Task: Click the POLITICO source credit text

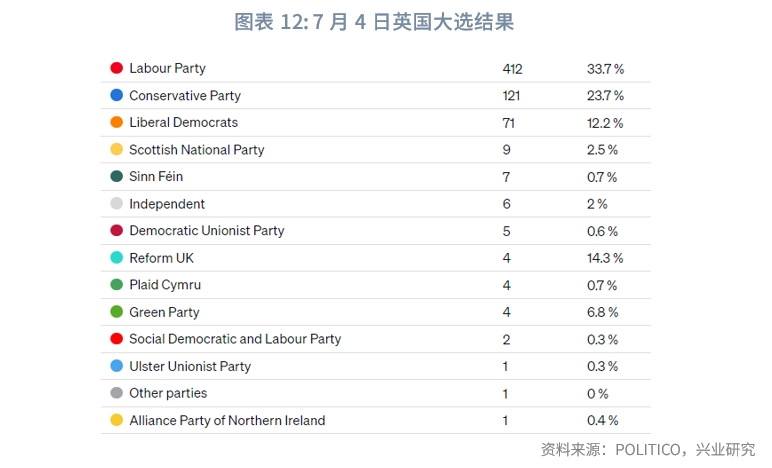Action: point(648,449)
